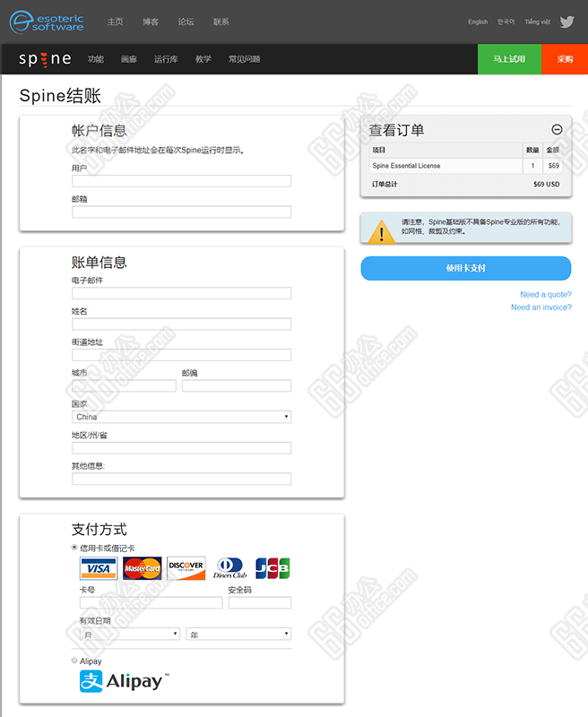This screenshot has width=588, height=717.
Task: Click the 数量 column header
Action: [x=532, y=150]
